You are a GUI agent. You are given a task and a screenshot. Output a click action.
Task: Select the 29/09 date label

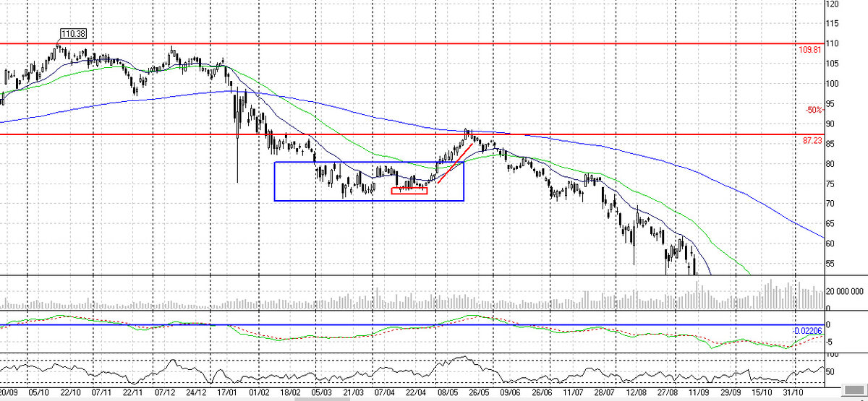point(731,393)
